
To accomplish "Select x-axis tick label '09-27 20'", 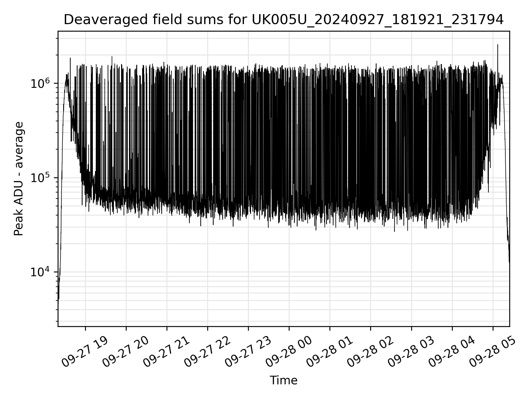I will (125, 352).
